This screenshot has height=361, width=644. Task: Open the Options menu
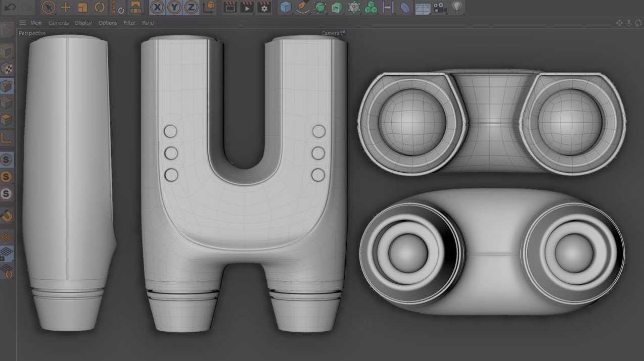click(x=107, y=23)
